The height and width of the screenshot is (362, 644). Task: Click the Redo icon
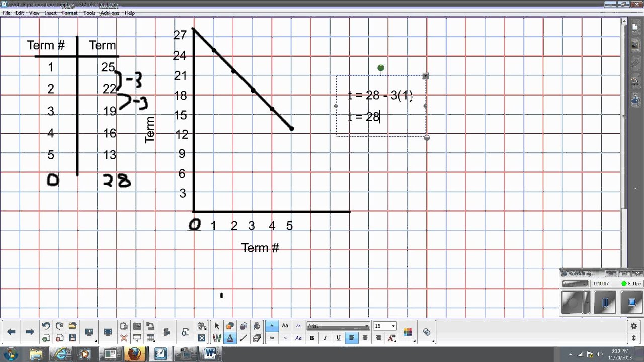pyautogui.click(x=59, y=326)
